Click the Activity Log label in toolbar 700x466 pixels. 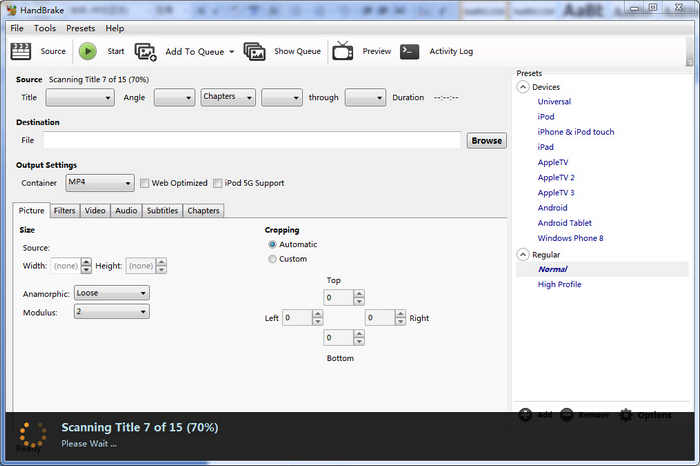(451, 51)
